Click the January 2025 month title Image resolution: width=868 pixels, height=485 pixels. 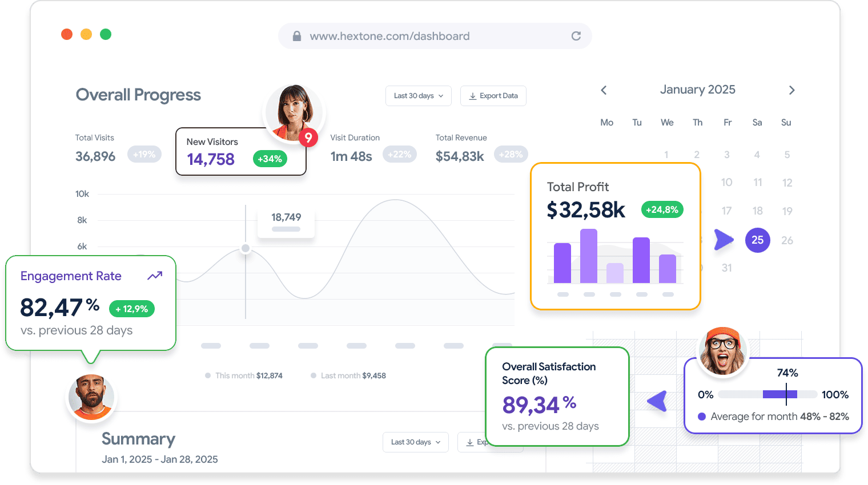tap(697, 90)
